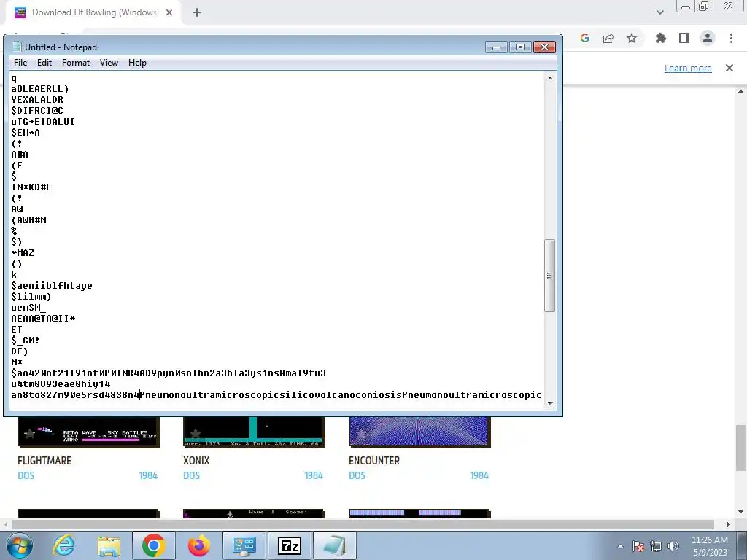This screenshot has height=560, width=747.
Task: Click the Learn more link
Action: [x=688, y=68]
